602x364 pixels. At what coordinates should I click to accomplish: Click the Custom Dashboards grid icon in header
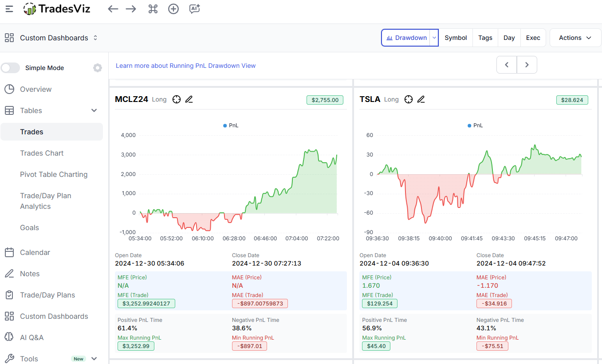pos(9,38)
